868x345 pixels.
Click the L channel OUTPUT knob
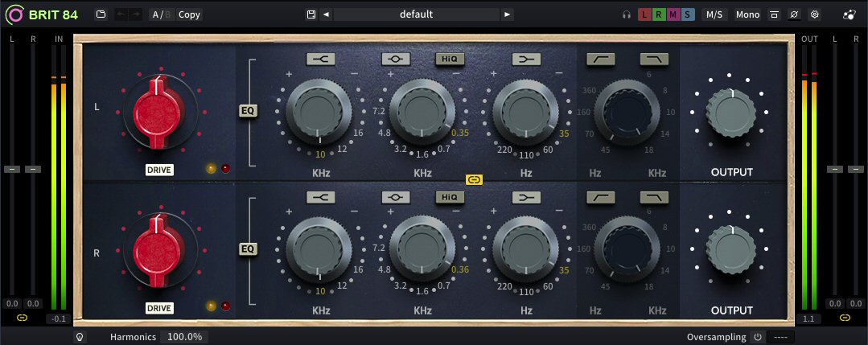[x=730, y=113]
